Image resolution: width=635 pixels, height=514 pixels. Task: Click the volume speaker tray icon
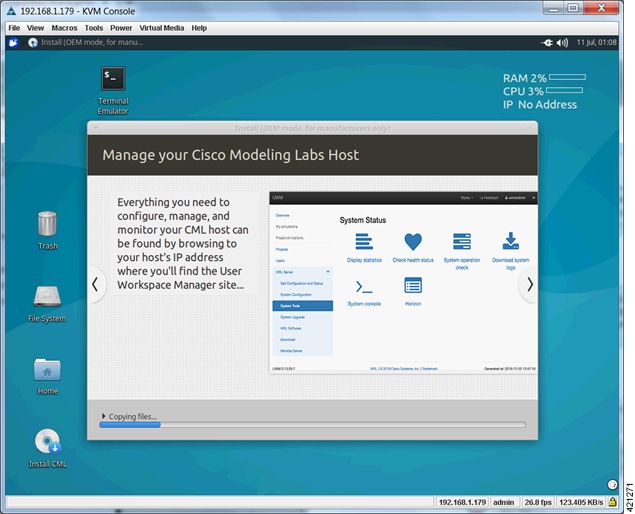[x=563, y=42]
